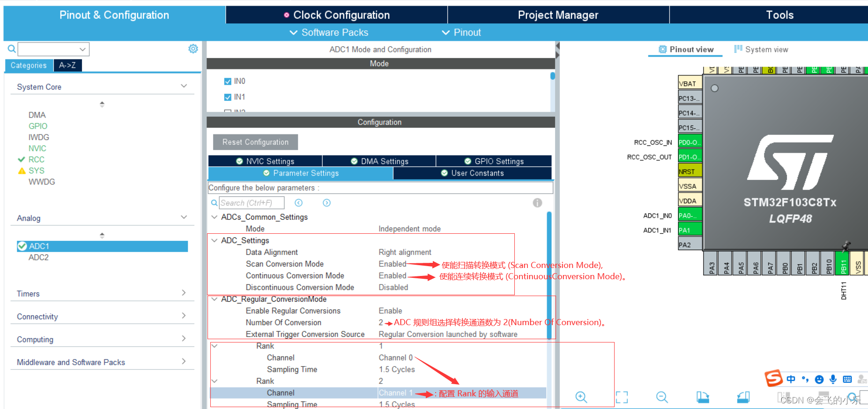The image size is (868, 409).
Task: Click the PB10 pin on chip
Action: [x=829, y=263]
